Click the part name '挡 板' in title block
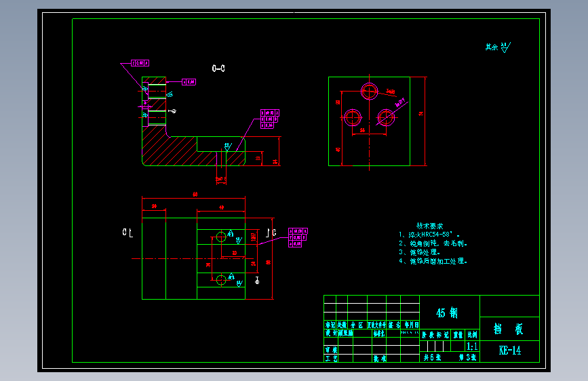This screenshot has height=381, width=588. point(508,329)
